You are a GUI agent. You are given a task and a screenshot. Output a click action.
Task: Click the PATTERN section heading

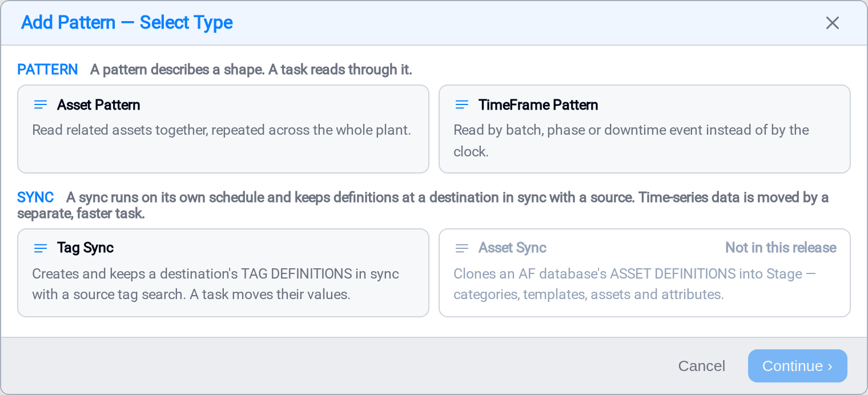click(x=48, y=70)
